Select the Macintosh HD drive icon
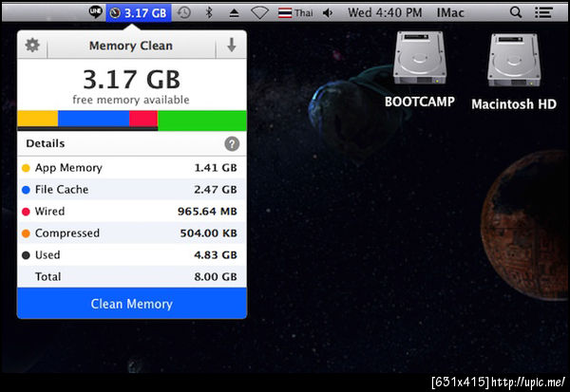Screen dimensions: 570x392 pyautogui.click(x=514, y=61)
